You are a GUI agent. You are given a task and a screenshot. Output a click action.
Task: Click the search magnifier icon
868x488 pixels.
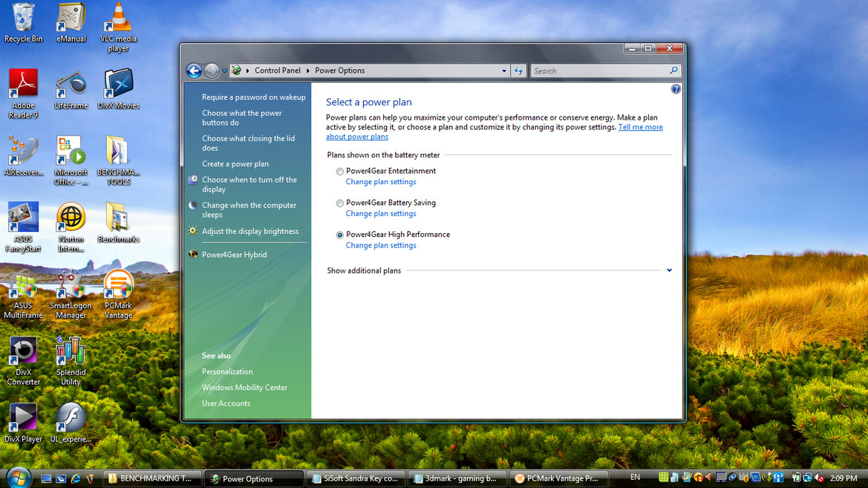[x=673, y=71]
